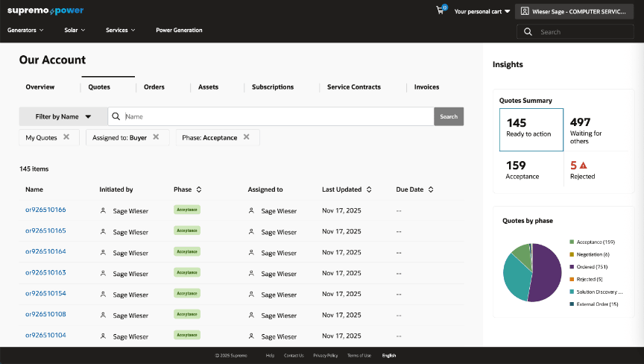Viewport: 644px width, 364px height.
Task: Remove the Assigned to: Buyer filter chip
Action: [x=156, y=136]
